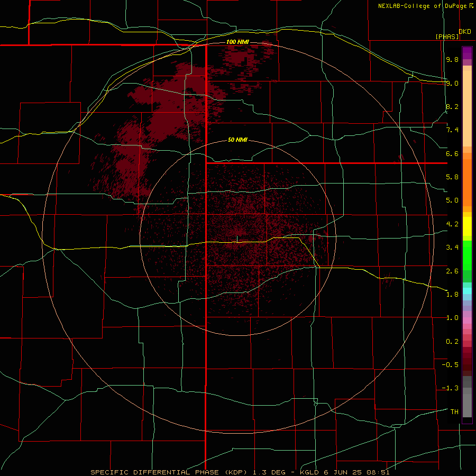Pick the gray bottom segment of color bar
Screen dimensions: 476x476
467,405
